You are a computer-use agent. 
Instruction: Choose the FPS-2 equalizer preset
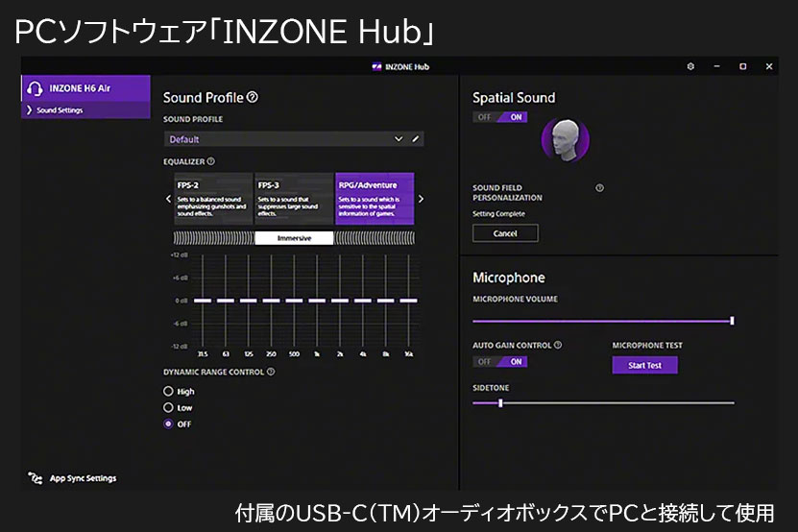pos(213,199)
